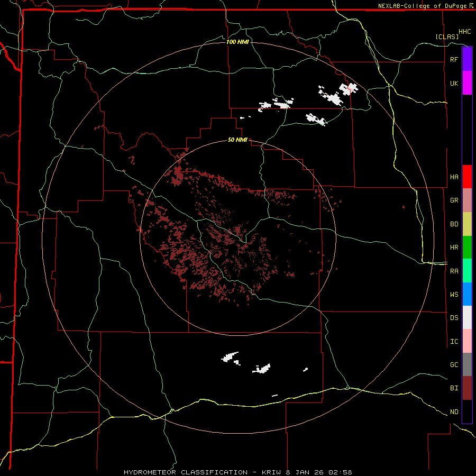Screen dimensions: 476x476
Task: Click the HHC product label
Action: [x=465, y=32]
